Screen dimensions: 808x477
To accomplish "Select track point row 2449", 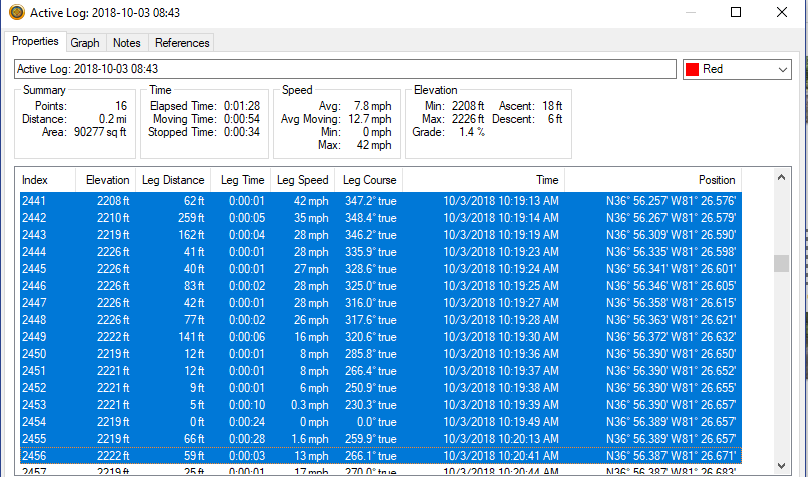I will click(381, 337).
